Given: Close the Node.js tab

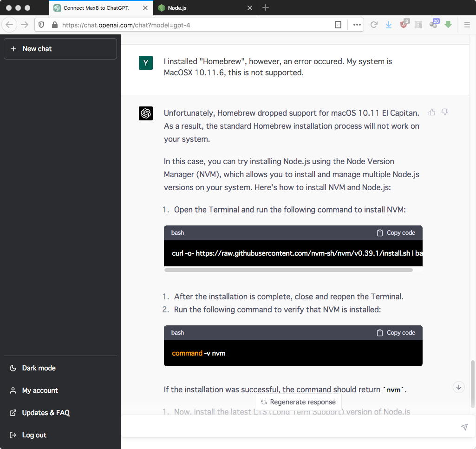Looking at the screenshot, I should point(250,8).
